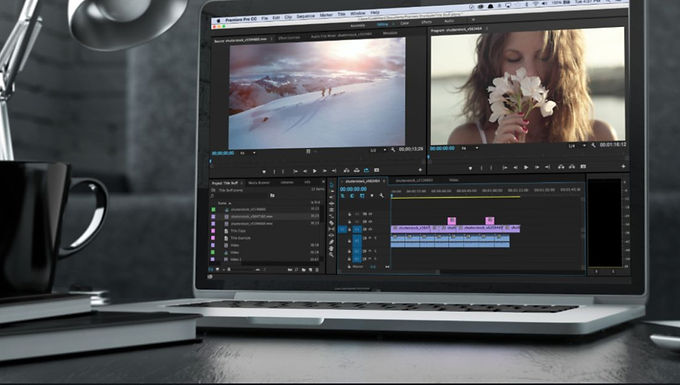Add marker in Source monitor

pos(264,171)
